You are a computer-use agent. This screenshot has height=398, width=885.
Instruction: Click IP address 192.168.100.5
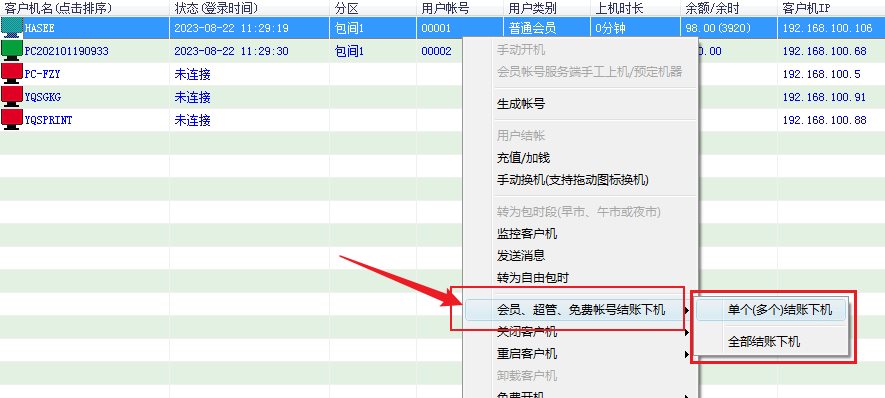click(822, 75)
